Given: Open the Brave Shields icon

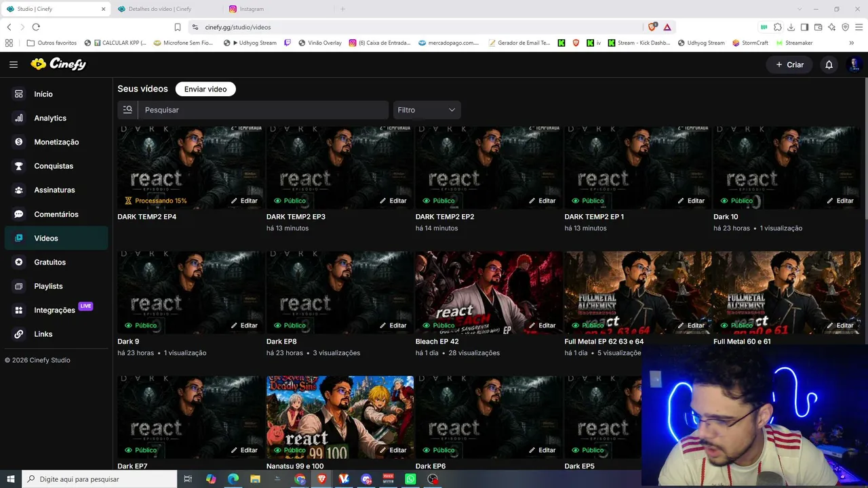Looking at the screenshot, I should (652, 27).
